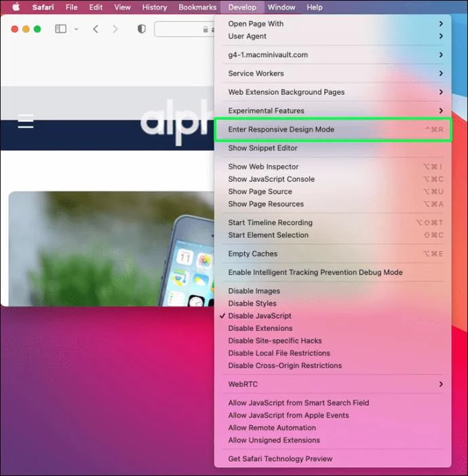Open the Edit menu
The height and width of the screenshot is (476, 468).
click(96, 7)
